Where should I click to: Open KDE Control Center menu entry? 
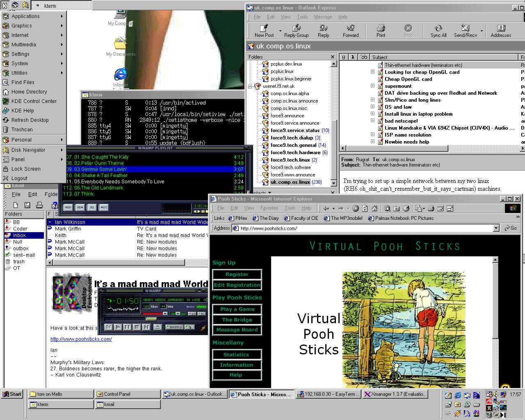coord(33,101)
